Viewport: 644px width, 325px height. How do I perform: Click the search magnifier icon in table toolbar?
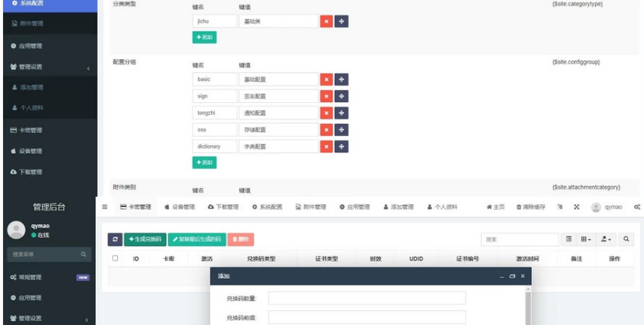pos(626,240)
